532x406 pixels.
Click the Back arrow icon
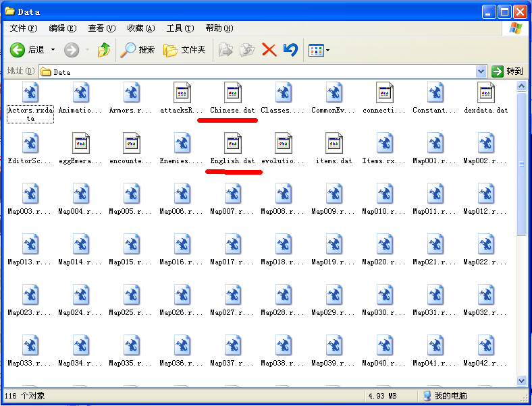pos(18,50)
